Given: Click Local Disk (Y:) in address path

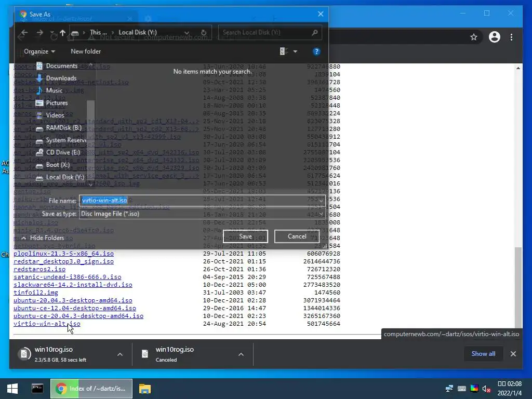Looking at the screenshot, I should [137, 33].
